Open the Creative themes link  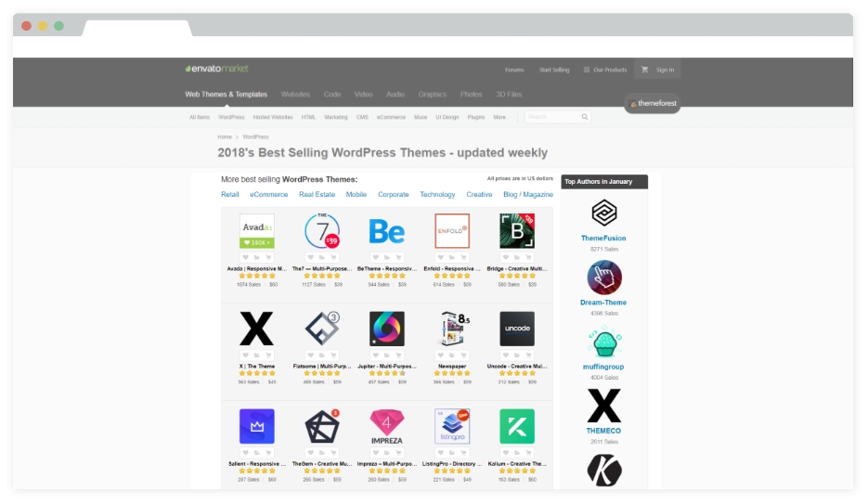pyautogui.click(x=479, y=195)
